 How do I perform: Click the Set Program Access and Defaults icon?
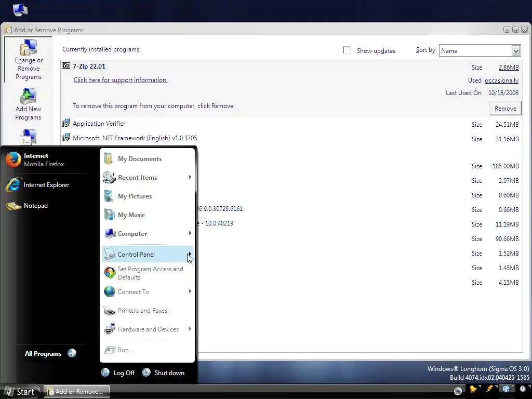(x=110, y=273)
